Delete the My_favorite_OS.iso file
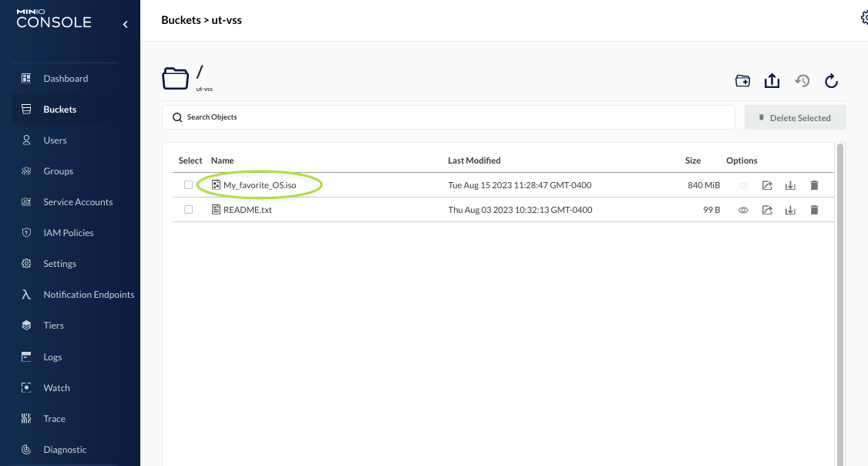The height and width of the screenshot is (466, 868). [814, 185]
